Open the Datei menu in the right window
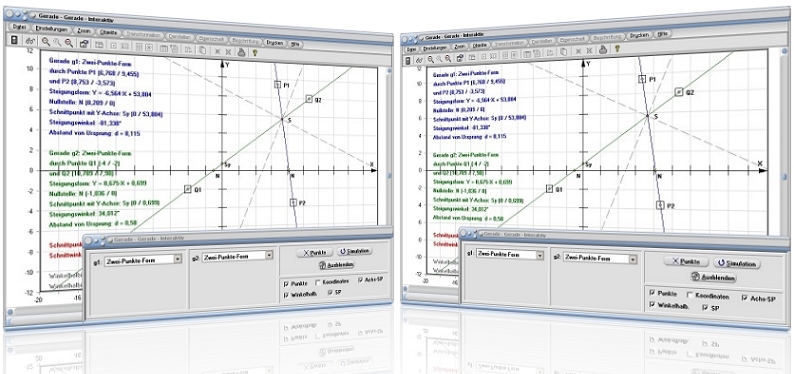Viewport: 794px width, 374px height. [411, 49]
